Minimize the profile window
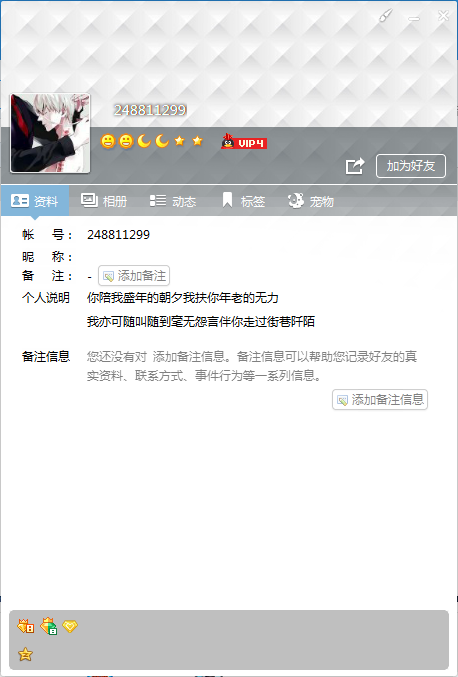 pos(414,18)
